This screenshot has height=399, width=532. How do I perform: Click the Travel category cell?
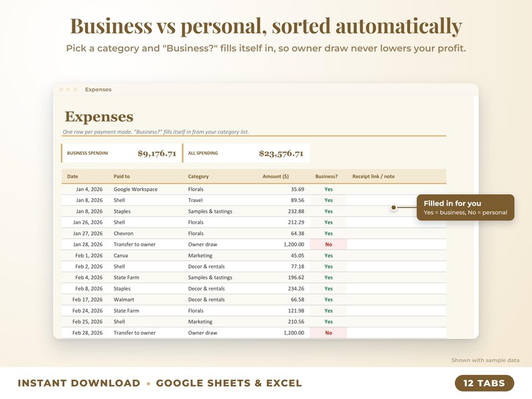point(195,200)
